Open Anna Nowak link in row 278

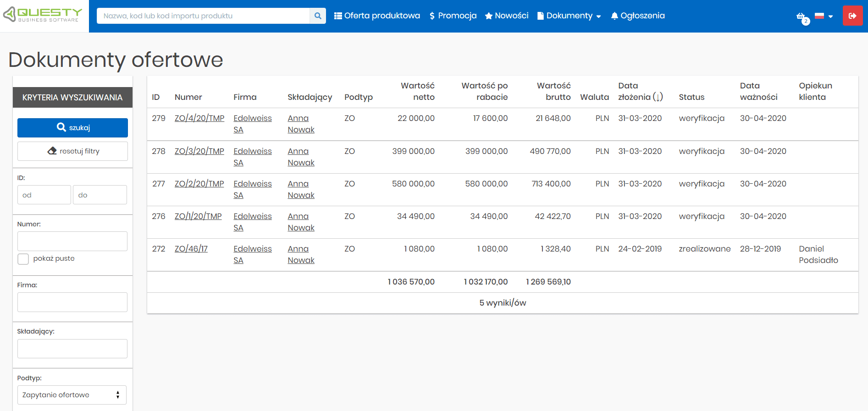(301, 157)
